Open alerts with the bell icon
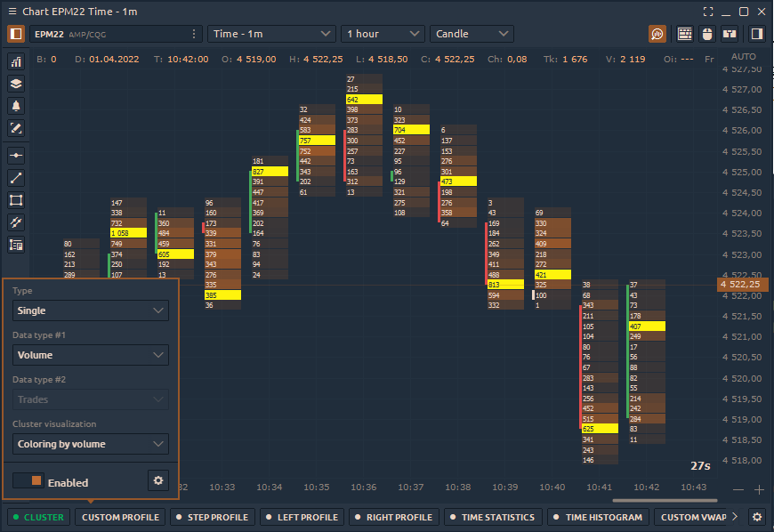 (16, 106)
